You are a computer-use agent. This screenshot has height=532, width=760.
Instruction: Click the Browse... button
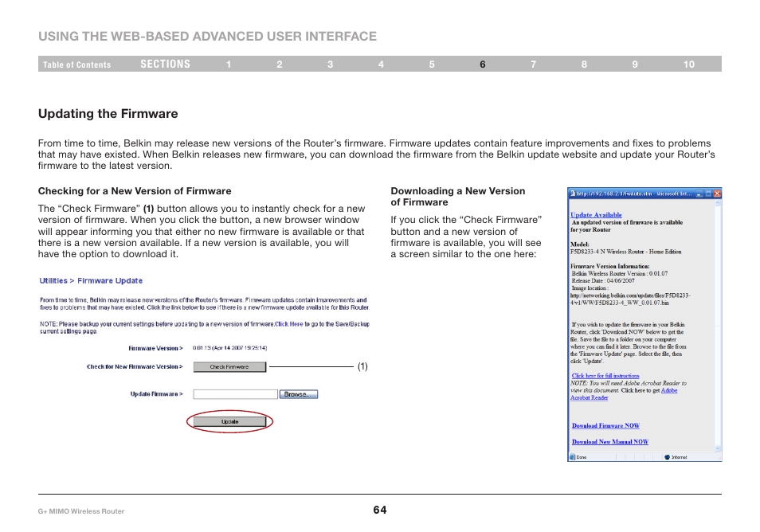tap(299, 394)
